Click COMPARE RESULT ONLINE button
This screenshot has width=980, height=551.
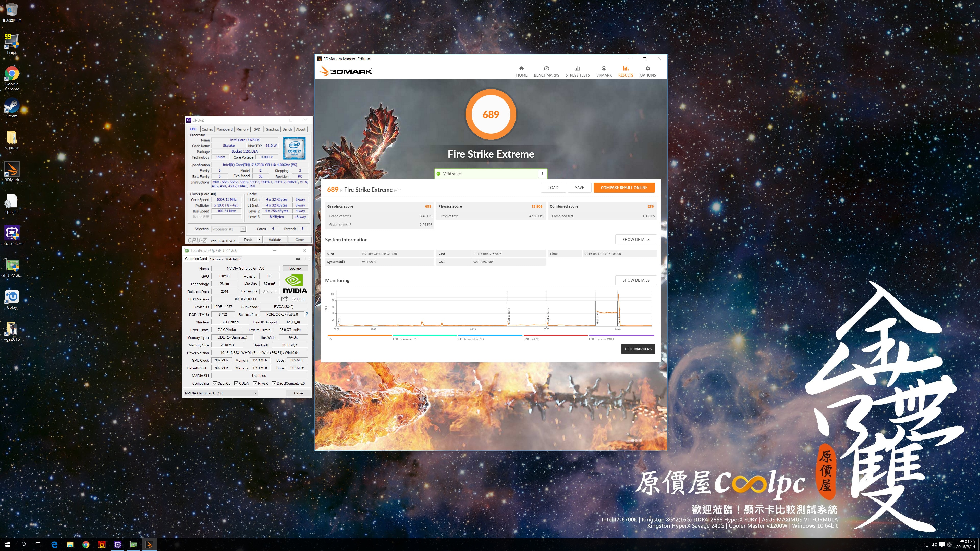(624, 187)
